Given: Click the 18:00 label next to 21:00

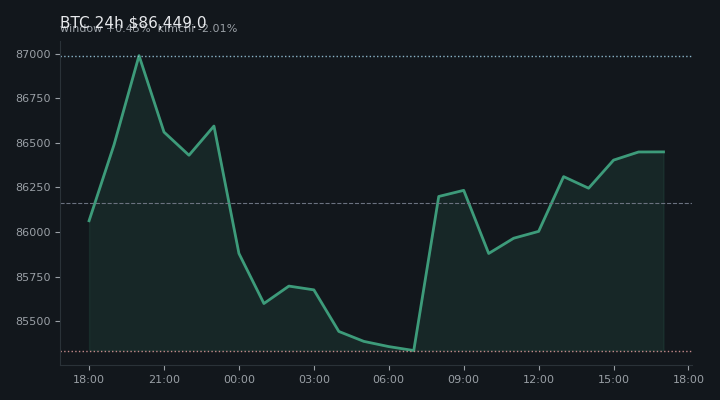Looking at the screenshot, I should tap(89, 379).
